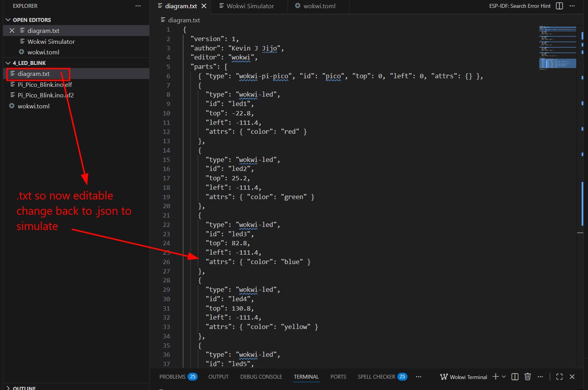Kill the terminal using the trash icon
The image size is (588, 390).
tap(527, 377)
